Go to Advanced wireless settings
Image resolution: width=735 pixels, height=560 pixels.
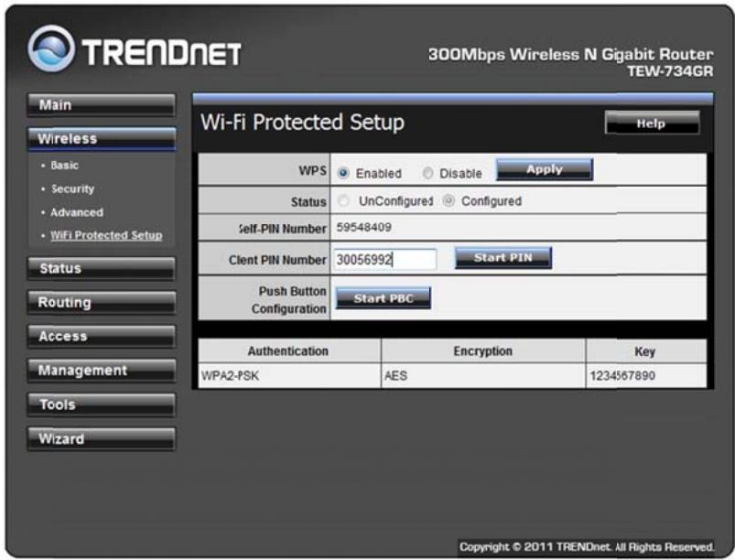coord(77,212)
